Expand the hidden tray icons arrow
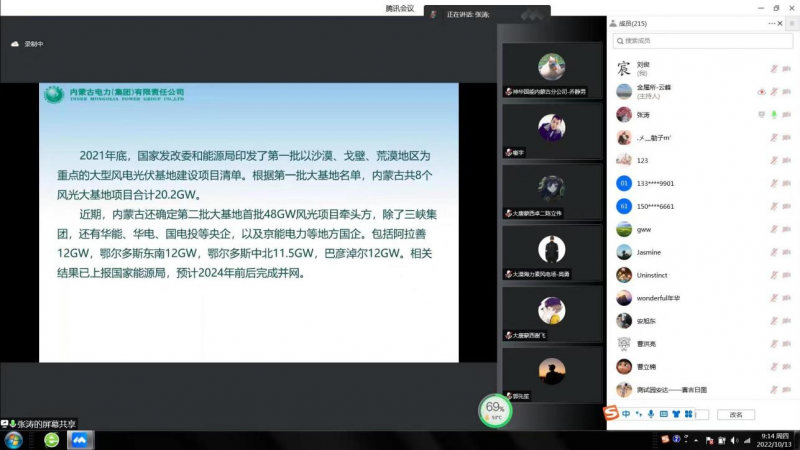This screenshot has width=800, height=450. pyautogui.click(x=696, y=440)
